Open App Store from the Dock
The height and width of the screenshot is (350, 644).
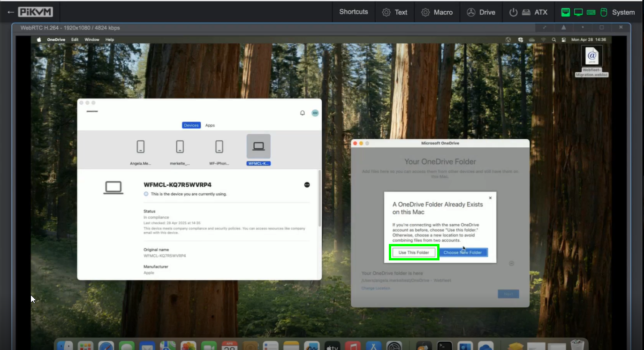[373, 346]
